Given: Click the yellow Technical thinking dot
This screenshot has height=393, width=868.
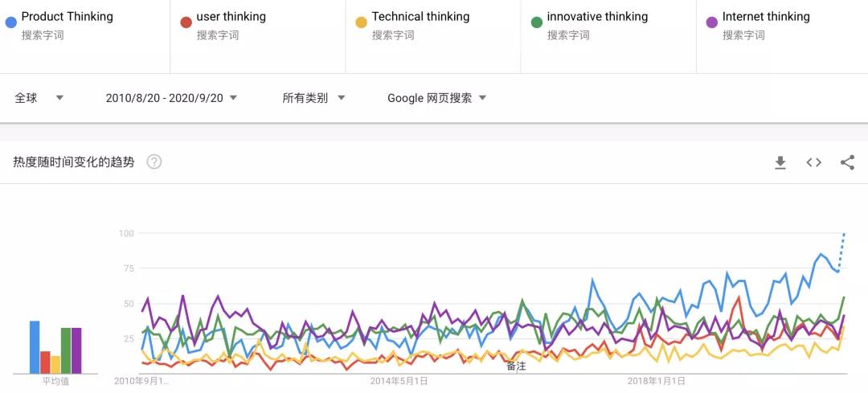Looking at the screenshot, I should pos(361,23).
